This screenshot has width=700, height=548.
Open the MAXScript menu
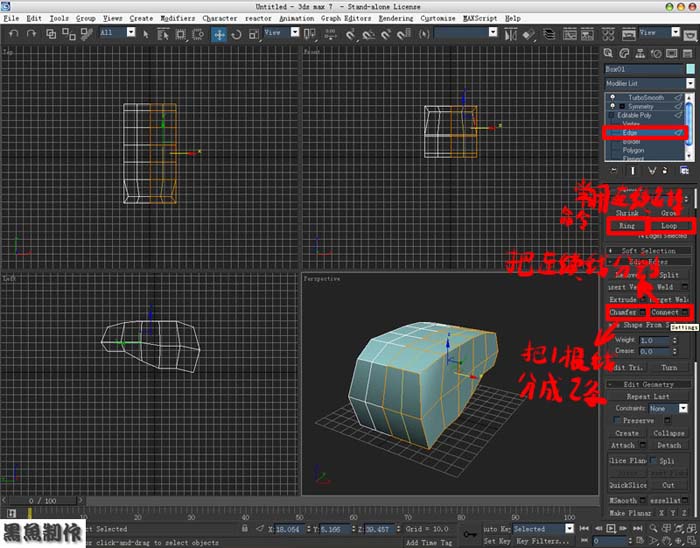click(x=480, y=18)
